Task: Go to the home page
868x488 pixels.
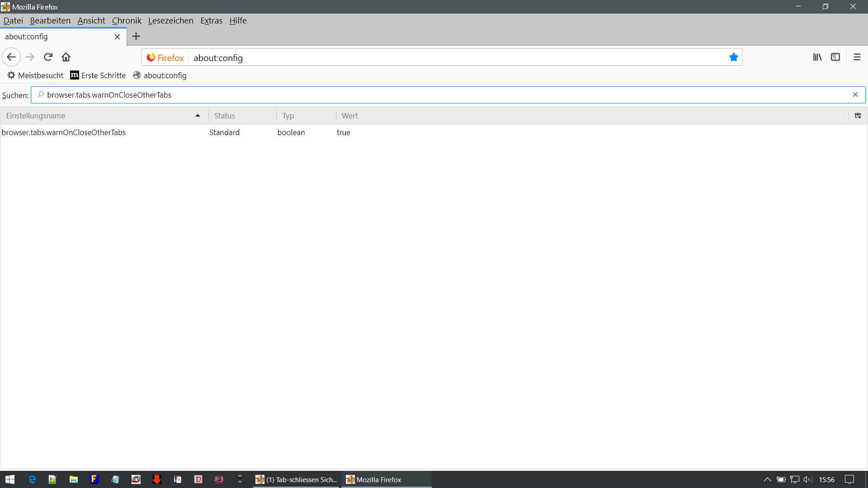Action: pos(66,57)
